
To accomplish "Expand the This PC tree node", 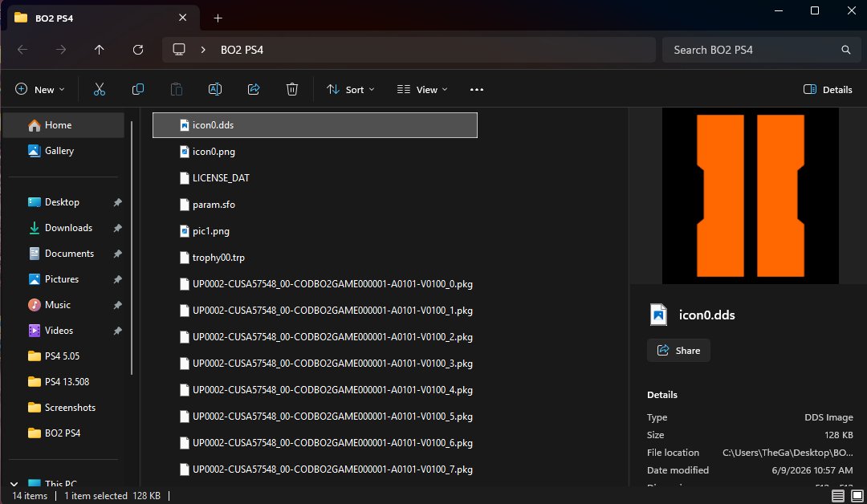I will tap(14, 484).
